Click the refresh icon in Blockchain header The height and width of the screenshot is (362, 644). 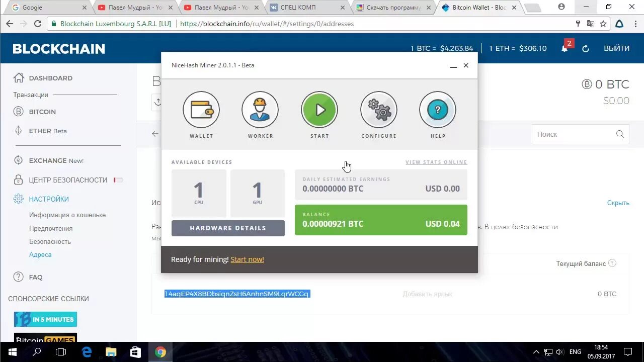coord(586,49)
